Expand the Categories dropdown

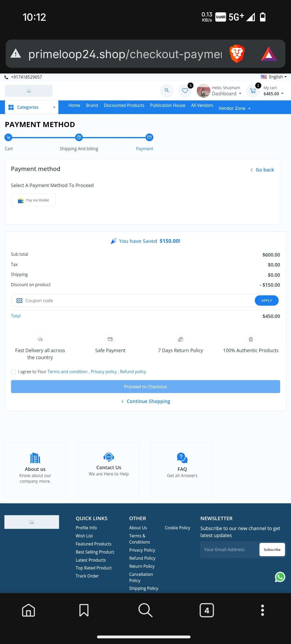(32, 107)
